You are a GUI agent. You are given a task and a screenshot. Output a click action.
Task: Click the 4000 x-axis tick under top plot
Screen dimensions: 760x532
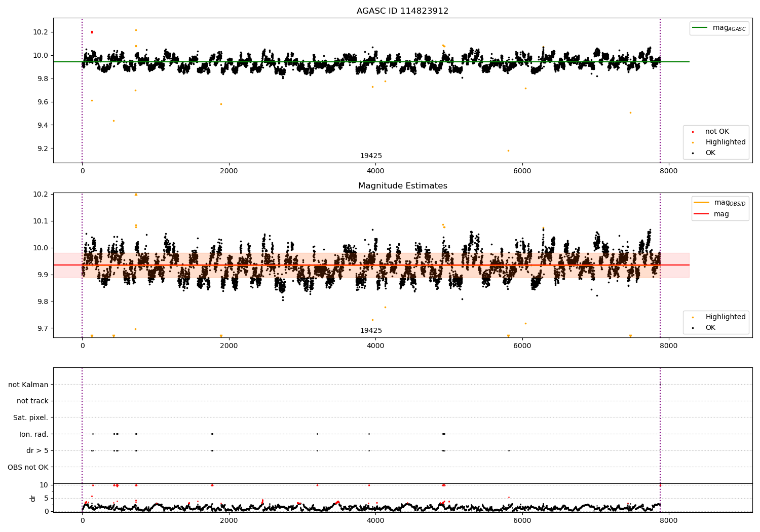[375, 171]
